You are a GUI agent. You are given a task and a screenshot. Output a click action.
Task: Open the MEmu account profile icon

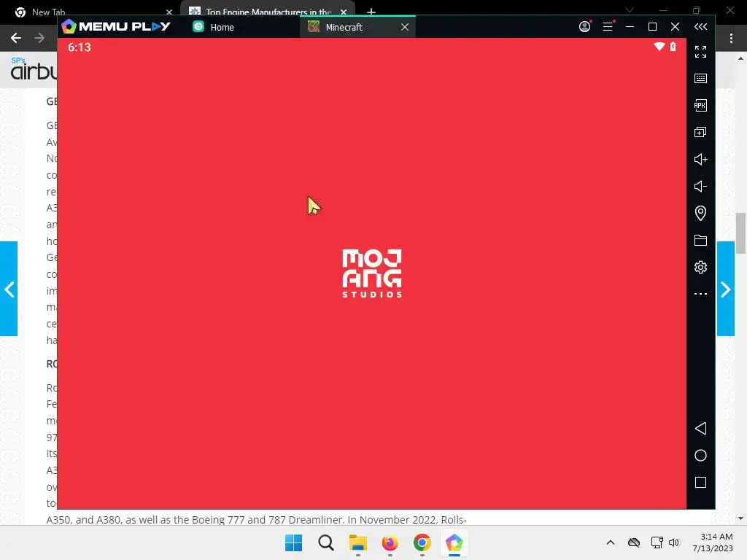pyautogui.click(x=584, y=27)
